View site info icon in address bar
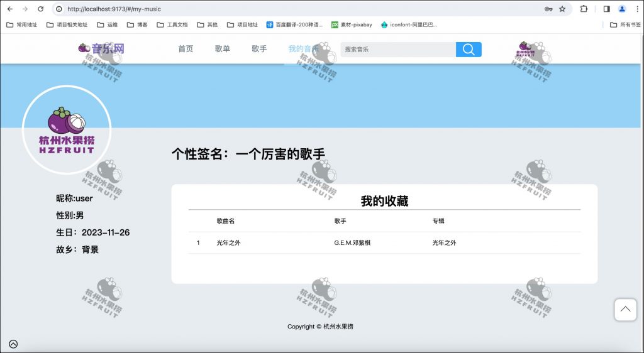This screenshot has height=353, width=644. point(59,9)
